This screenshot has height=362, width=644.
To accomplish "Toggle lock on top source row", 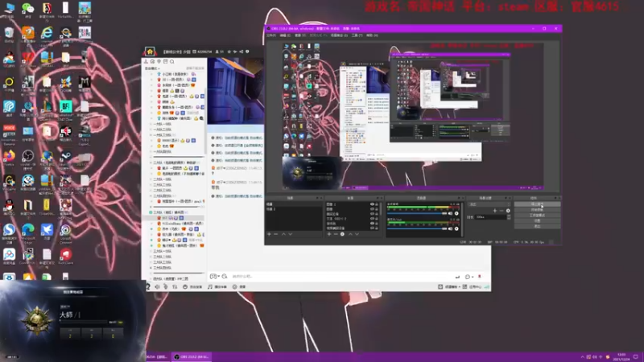I will (377, 204).
